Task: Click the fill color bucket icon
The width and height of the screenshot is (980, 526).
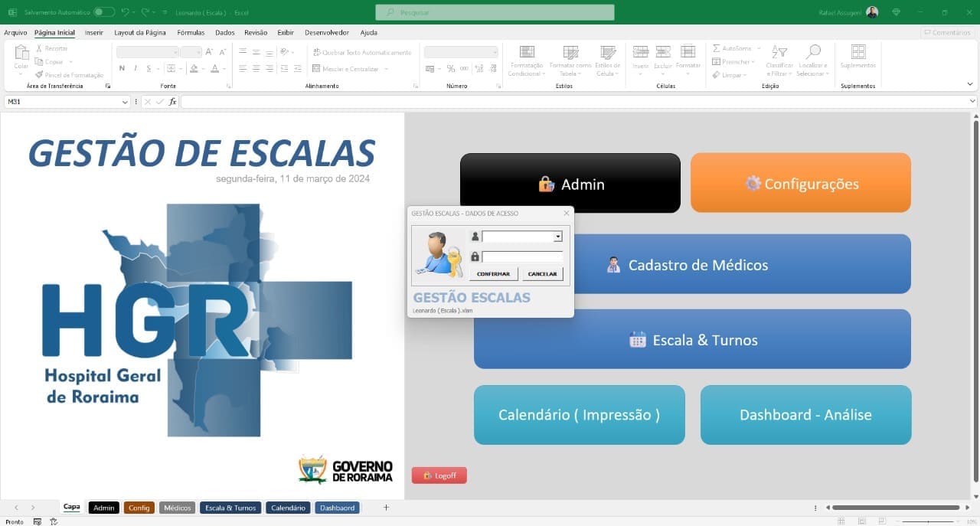Action: 194,69
